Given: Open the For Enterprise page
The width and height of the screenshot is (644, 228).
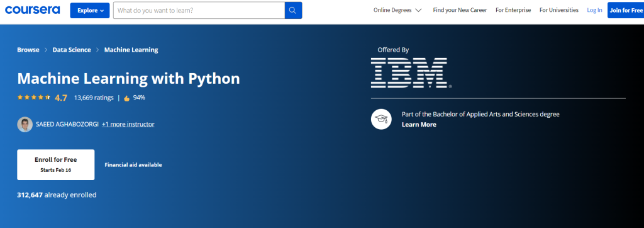Looking at the screenshot, I should click(x=513, y=10).
